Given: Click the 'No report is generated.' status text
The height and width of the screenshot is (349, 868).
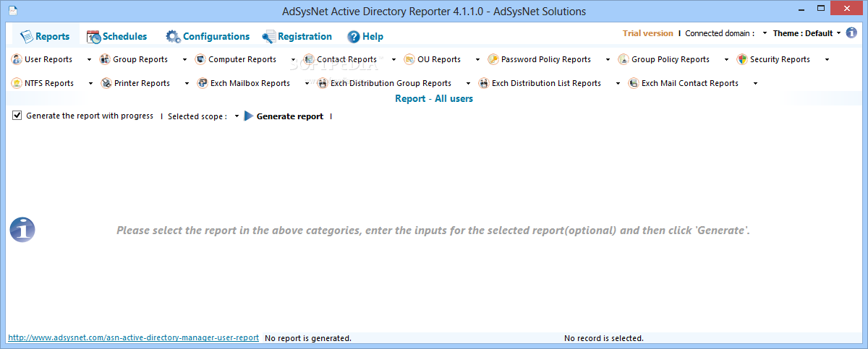Looking at the screenshot, I should 308,338.
